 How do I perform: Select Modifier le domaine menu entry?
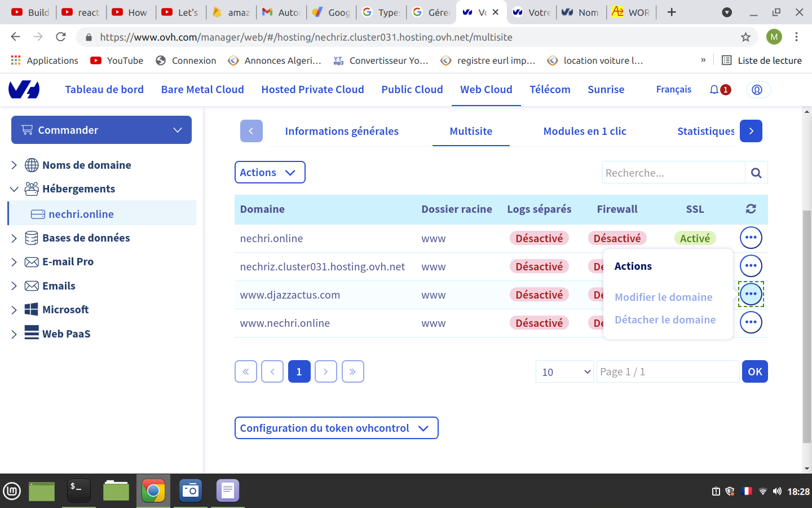(x=663, y=297)
